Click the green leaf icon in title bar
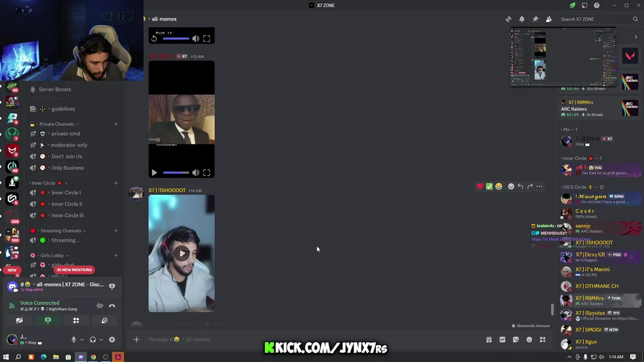644x362 pixels. pos(573,6)
